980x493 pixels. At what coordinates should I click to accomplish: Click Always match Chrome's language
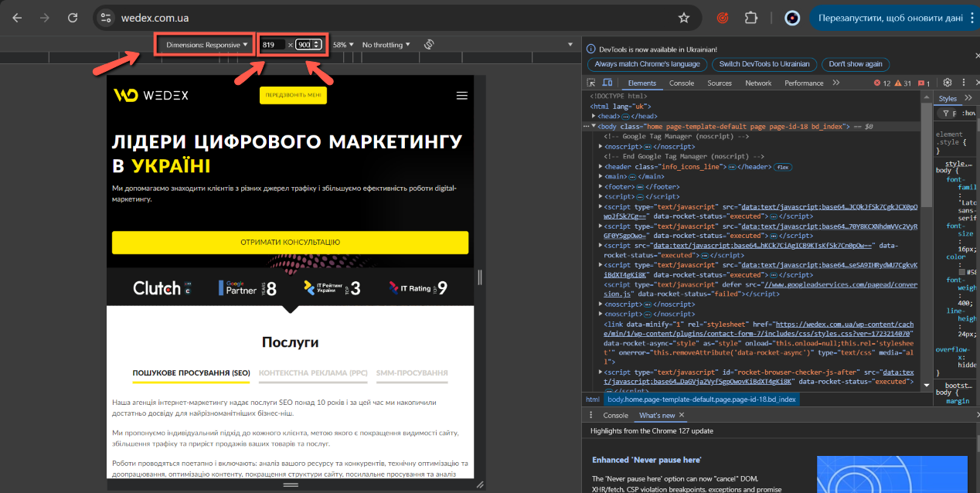click(648, 64)
